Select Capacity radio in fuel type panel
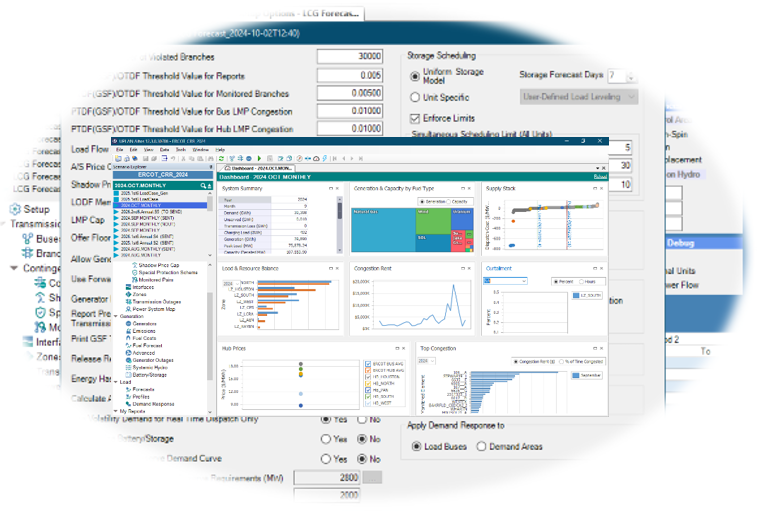This screenshot has width=764, height=515. point(449,201)
